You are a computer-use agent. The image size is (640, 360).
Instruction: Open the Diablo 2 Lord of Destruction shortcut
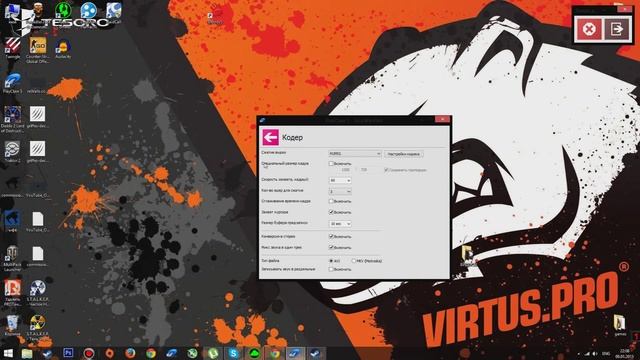pos(12,119)
